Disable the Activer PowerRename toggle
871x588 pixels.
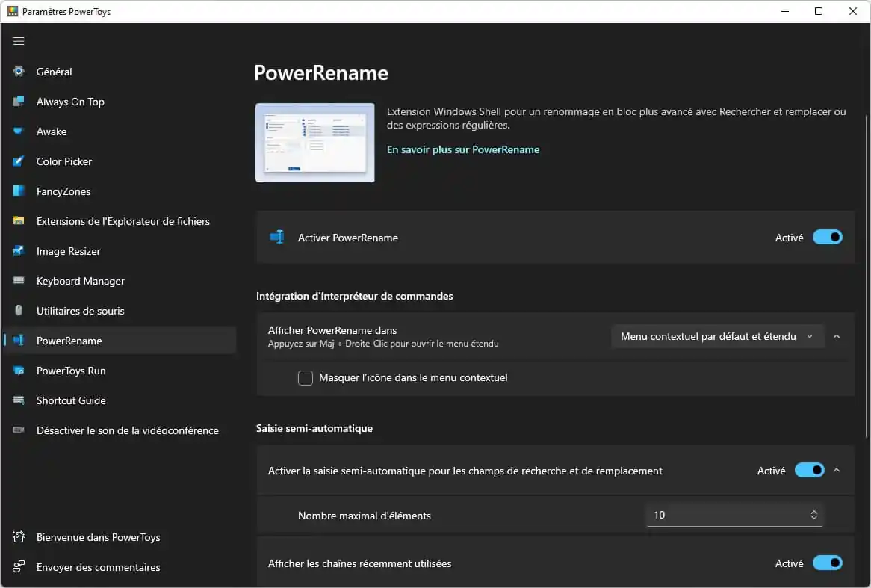click(x=827, y=237)
